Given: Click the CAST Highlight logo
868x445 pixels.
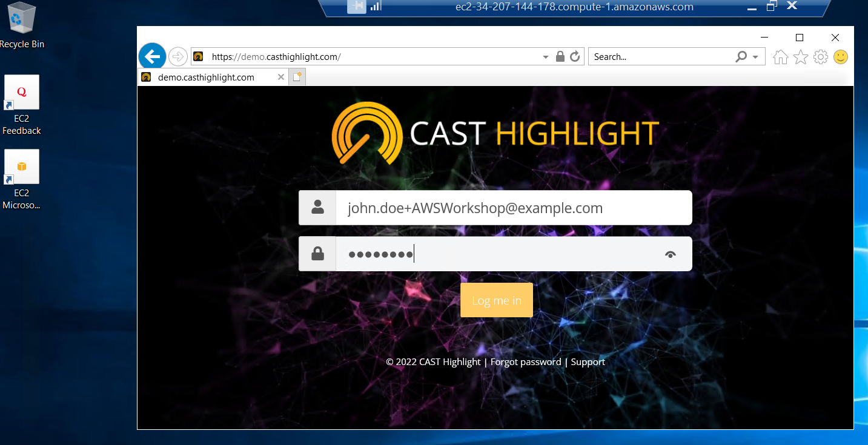Looking at the screenshot, I should 495,133.
